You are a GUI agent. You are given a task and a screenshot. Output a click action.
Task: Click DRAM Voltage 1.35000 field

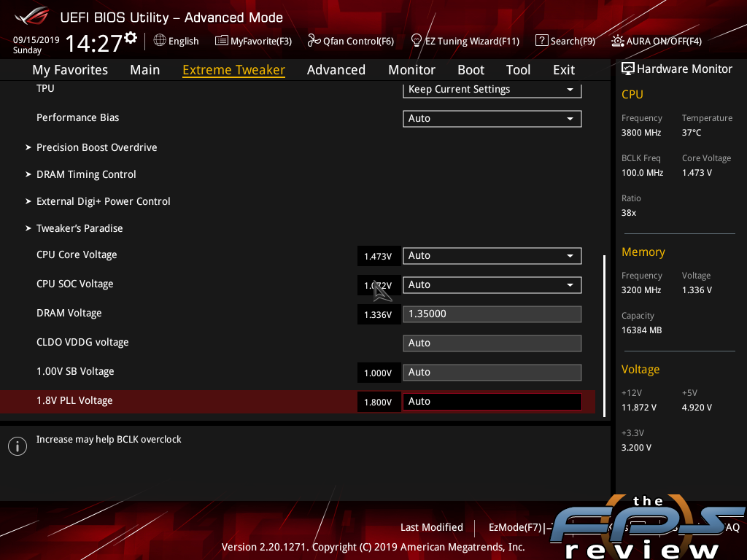(492, 314)
